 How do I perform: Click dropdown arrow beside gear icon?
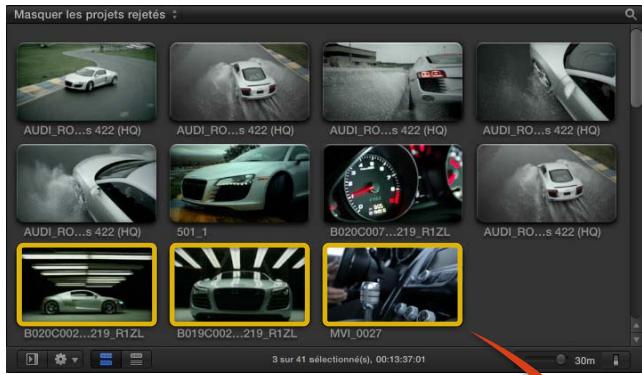[75, 360]
